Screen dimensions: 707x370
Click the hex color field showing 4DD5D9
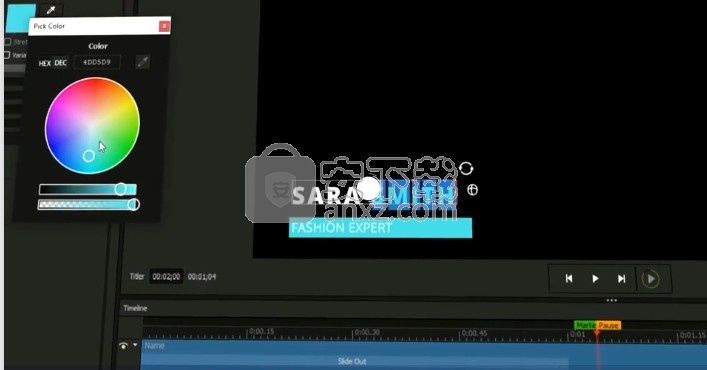coord(97,62)
